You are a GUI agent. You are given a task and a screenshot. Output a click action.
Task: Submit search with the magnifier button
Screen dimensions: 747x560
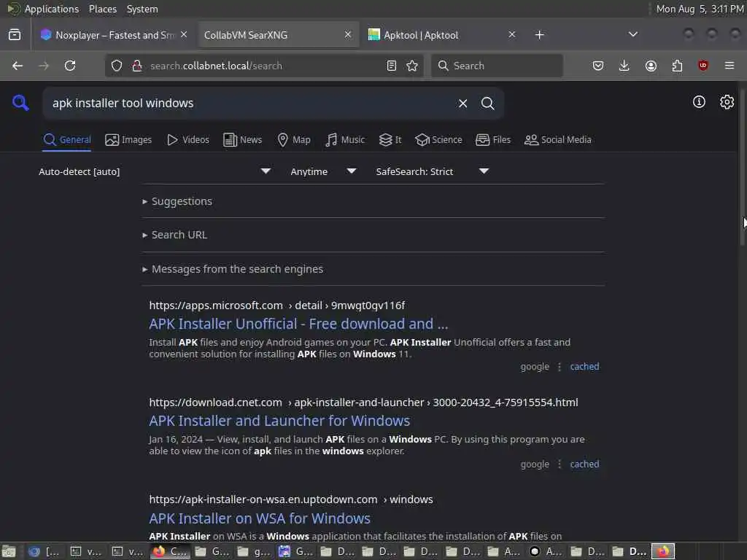click(x=487, y=104)
